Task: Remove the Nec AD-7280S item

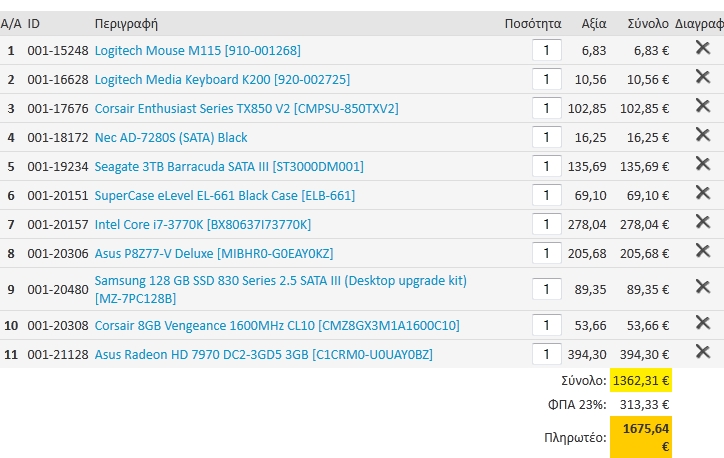Action: click(703, 135)
